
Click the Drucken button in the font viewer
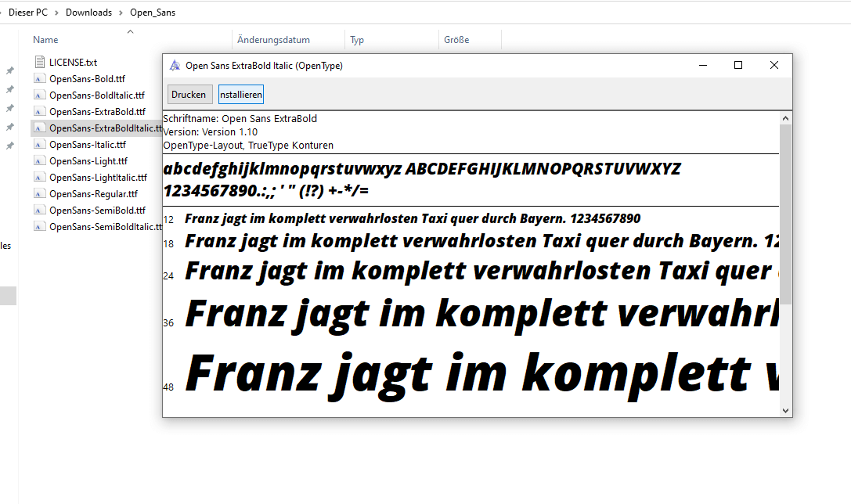coord(189,95)
